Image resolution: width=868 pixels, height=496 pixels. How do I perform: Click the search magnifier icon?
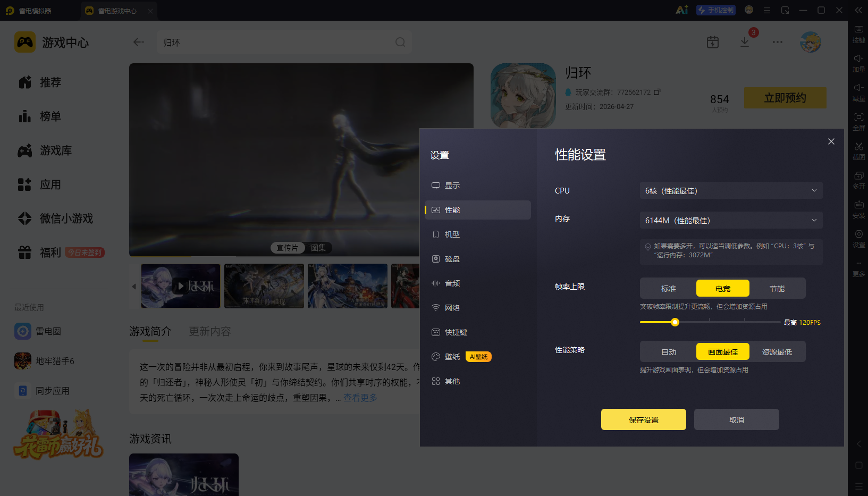pyautogui.click(x=400, y=42)
